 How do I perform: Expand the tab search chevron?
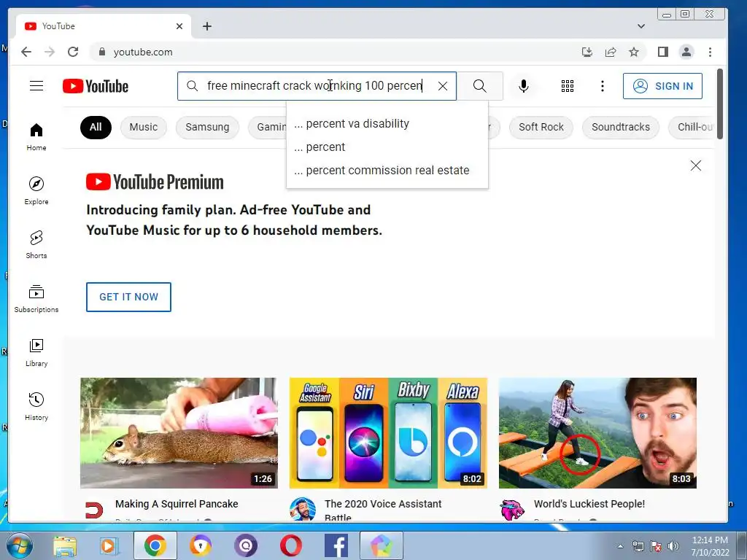click(641, 26)
